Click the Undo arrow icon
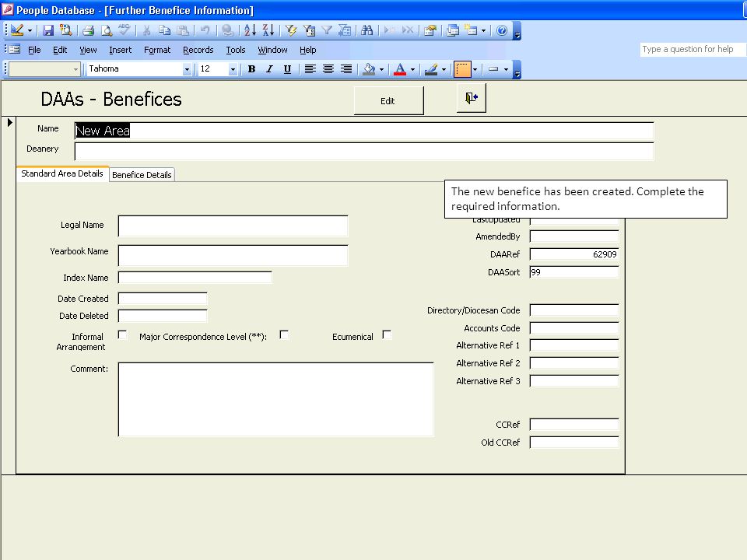 205,30
